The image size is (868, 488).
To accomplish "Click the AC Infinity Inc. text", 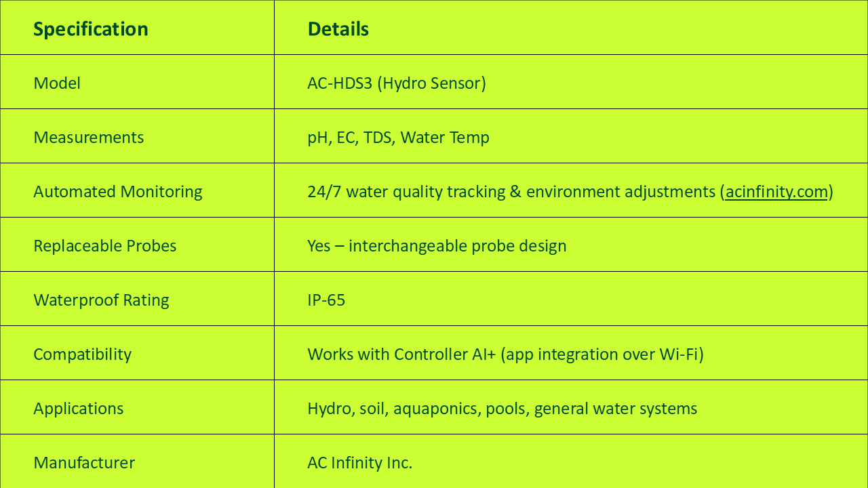I will click(359, 463).
